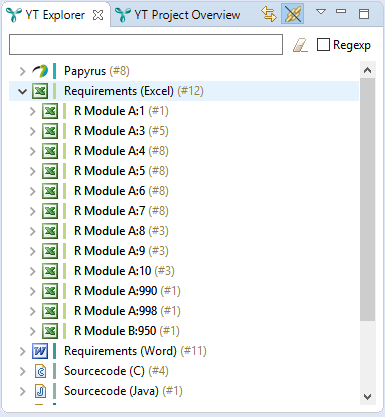Select R Module A:4 (#8) label
This screenshot has height=417, width=385.
(121, 151)
